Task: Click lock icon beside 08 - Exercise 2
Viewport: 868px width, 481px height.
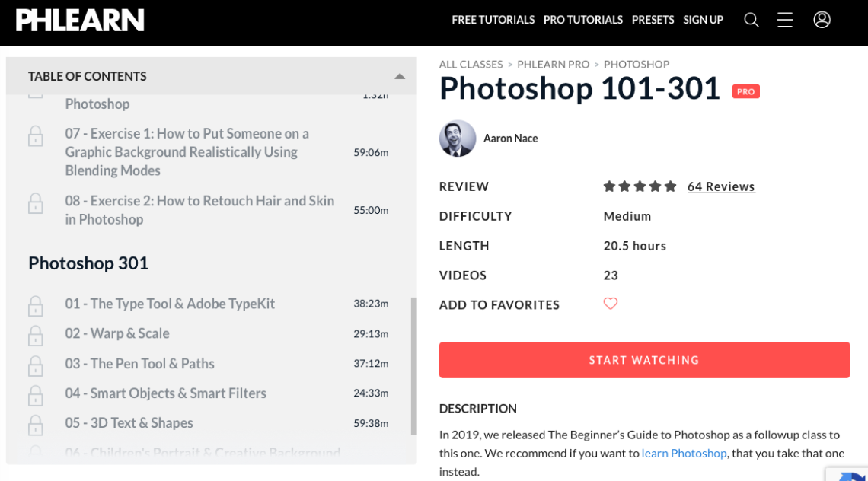Action: click(x=36, y=204)
